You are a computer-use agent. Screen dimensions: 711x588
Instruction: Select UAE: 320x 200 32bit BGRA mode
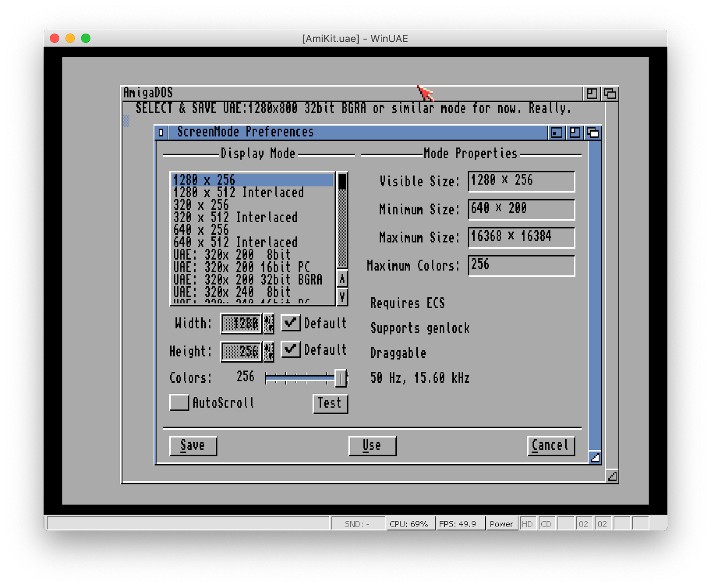coord(252,280)
